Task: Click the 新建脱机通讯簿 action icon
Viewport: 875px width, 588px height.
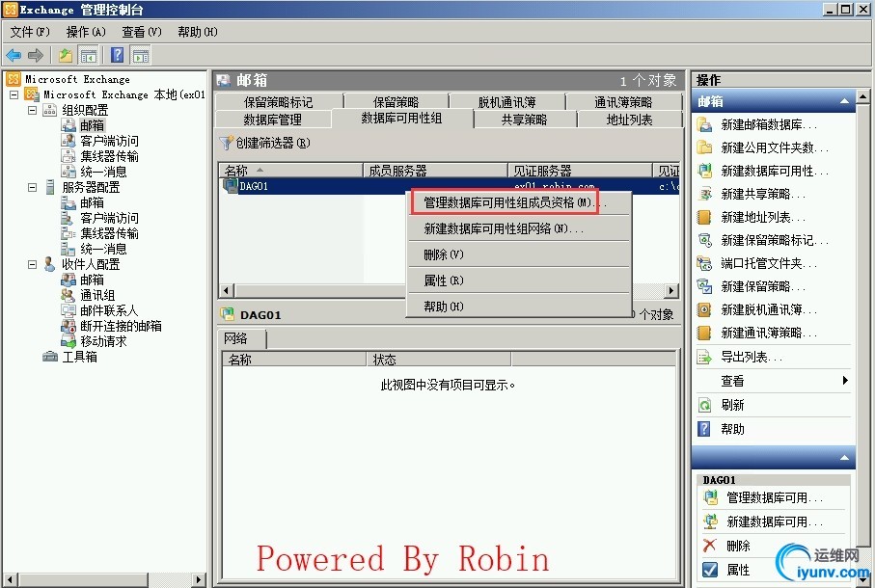Action: pos(704,309)
